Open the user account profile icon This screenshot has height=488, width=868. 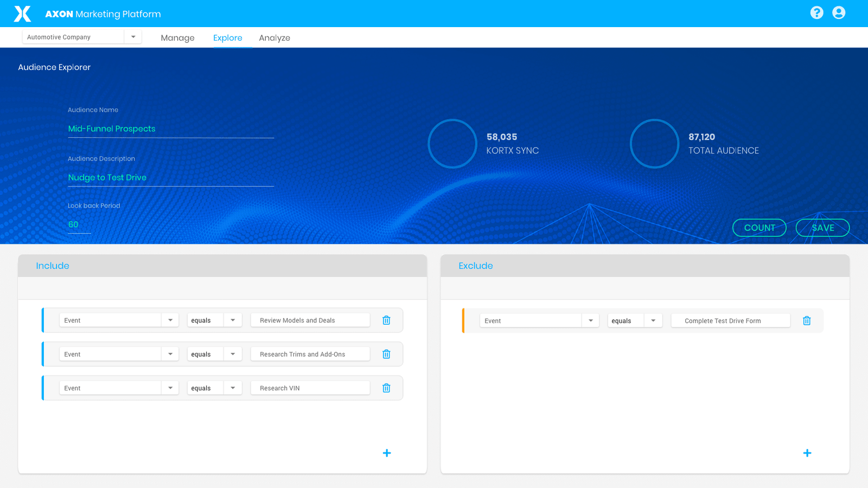coord(839,12)
